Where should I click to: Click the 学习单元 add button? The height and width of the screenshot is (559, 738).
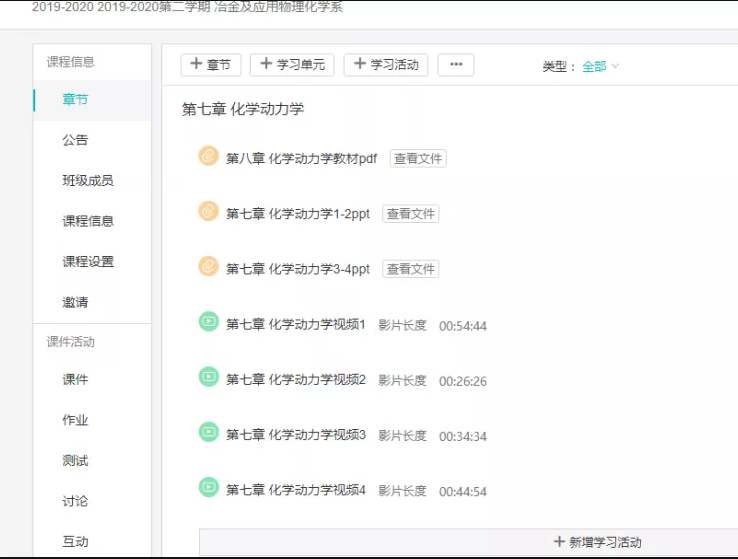292,65
